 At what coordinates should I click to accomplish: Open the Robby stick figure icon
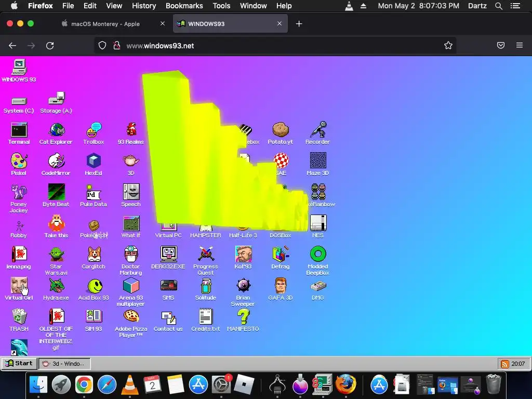(x=19, y=225)
